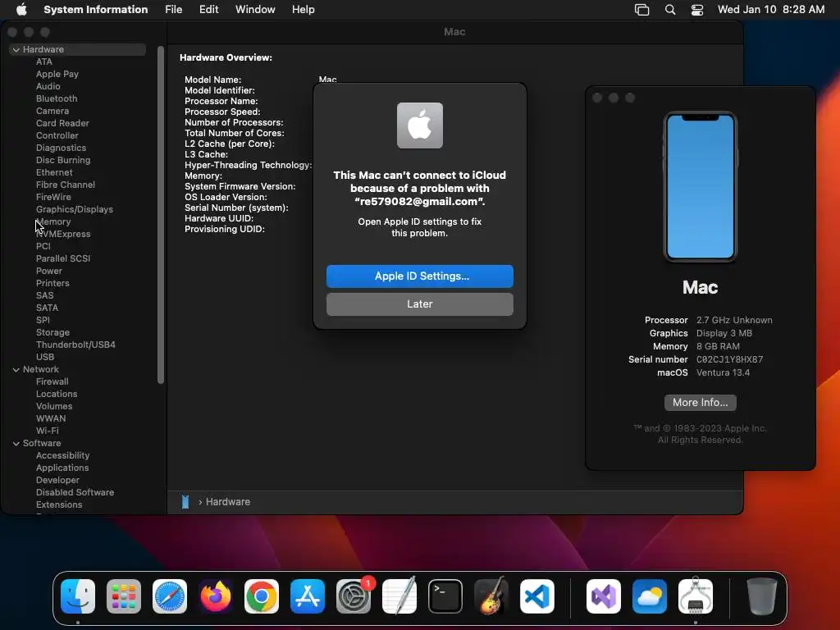Select Graphics/Displays in the sidebar
Image resolution: width=840 pixels, height=630 pixels.
click(75, 209)
